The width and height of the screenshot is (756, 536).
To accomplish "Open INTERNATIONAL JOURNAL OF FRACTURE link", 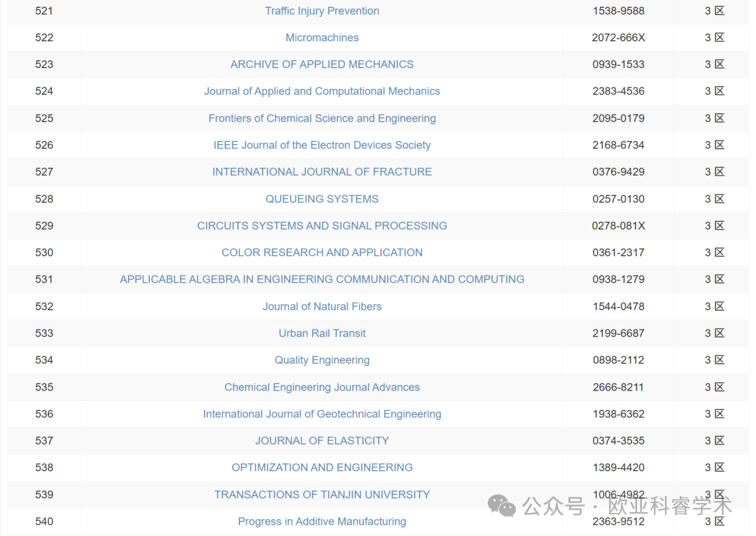I will click(x=322, y=171).
